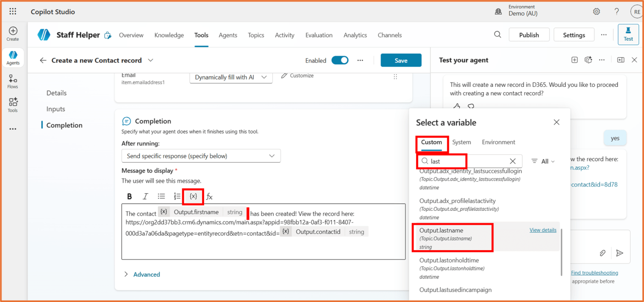644x302 pixels.
Task: Open the app launcher grid icon
Action: [x=13, y=12]
